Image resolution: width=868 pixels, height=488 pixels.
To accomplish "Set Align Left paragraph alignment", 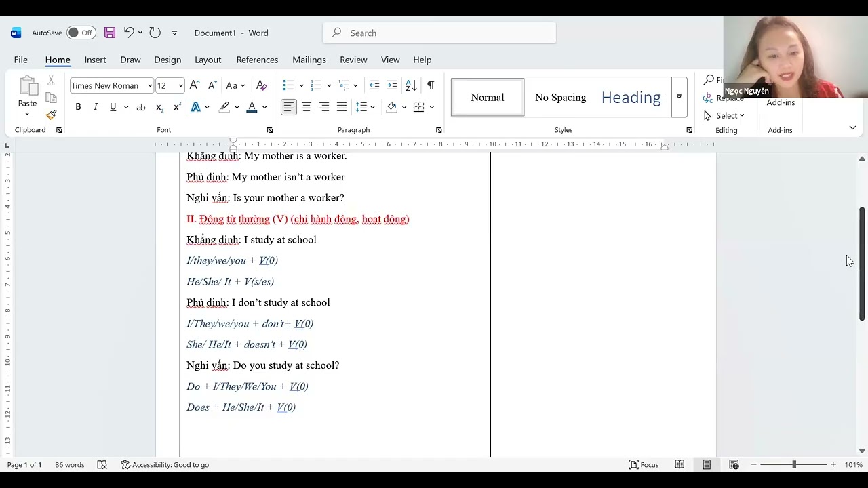I will [289, 107].
